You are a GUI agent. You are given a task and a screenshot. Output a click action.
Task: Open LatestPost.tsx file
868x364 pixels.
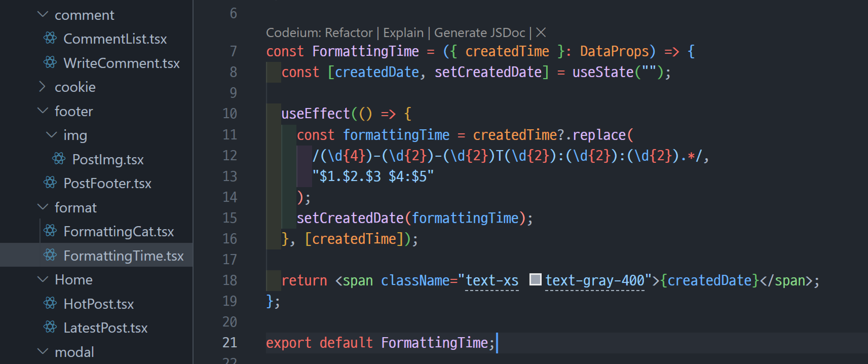(x=105, y=327)
